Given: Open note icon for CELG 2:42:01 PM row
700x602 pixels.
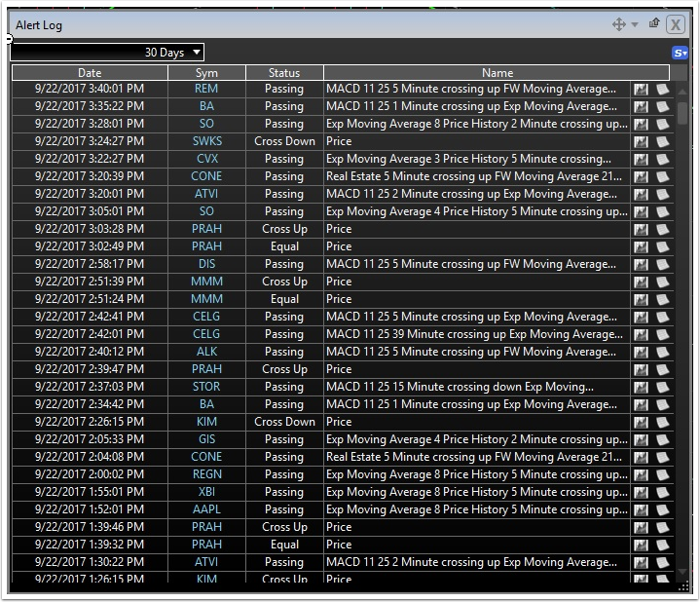Looking at the screenshot, I should (x=662, y=334).
